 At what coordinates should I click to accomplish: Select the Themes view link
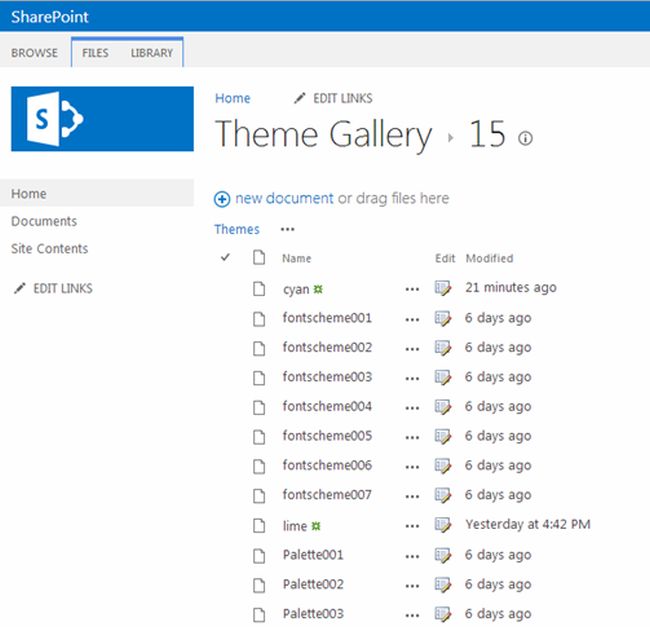click(237, 229)
